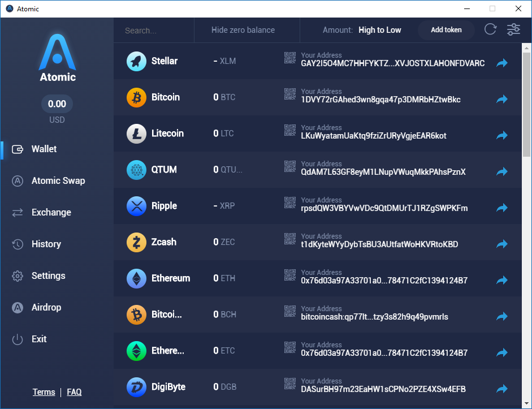532x409 pixels.
Task: Click the Bitcoin coin icon
Action: click(136, 97)
